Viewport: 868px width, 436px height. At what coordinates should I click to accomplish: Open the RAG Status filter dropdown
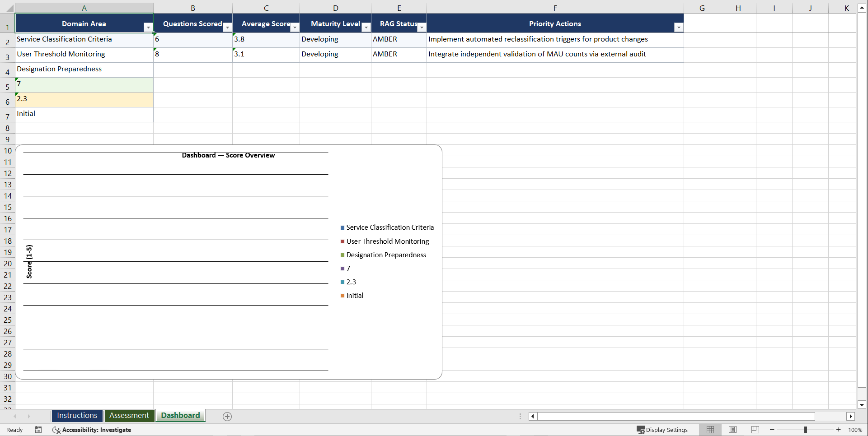[422, 28]
